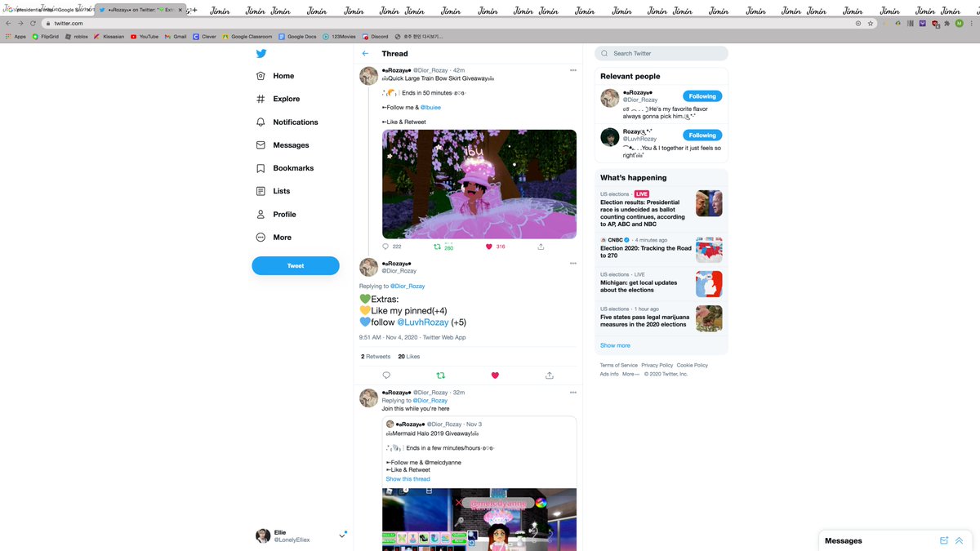Open the Discord bookmark

[x=375, y=37]
